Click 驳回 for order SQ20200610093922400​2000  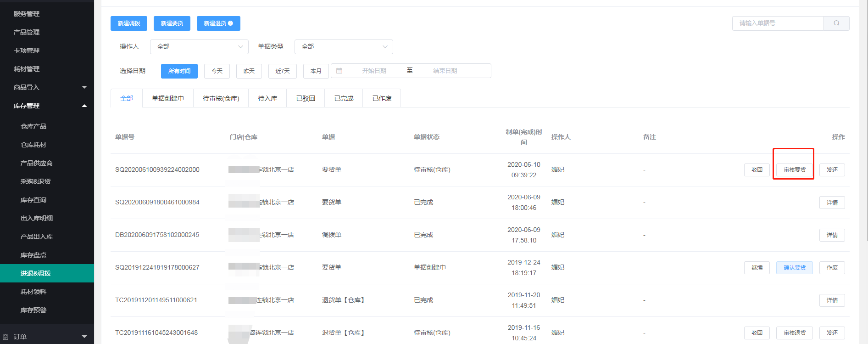pyautogui.click(x=757, y=170)
